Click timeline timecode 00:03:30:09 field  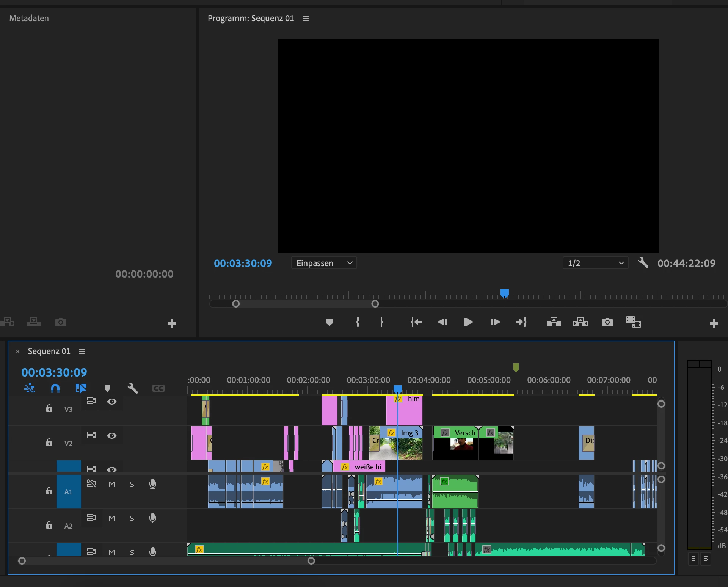tap(54, 372)
